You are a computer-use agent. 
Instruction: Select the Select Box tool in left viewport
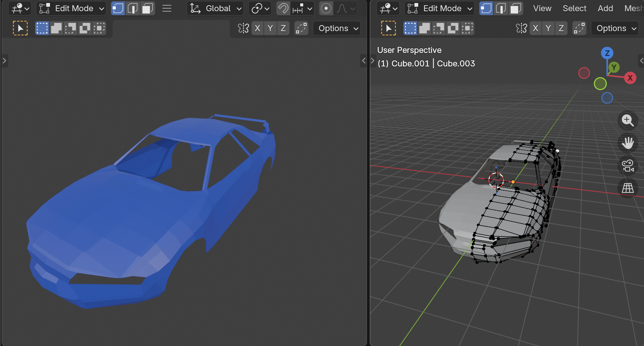click(20, 28)
